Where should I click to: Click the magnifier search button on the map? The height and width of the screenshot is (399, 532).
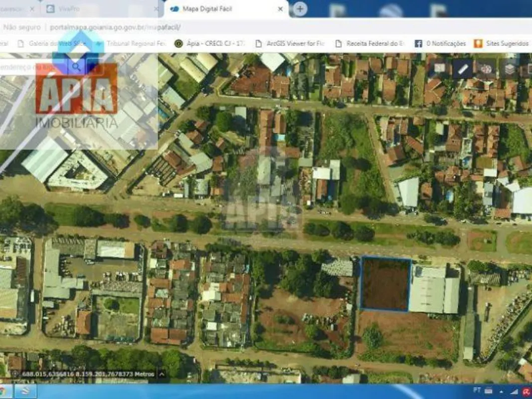coord(76,67)
